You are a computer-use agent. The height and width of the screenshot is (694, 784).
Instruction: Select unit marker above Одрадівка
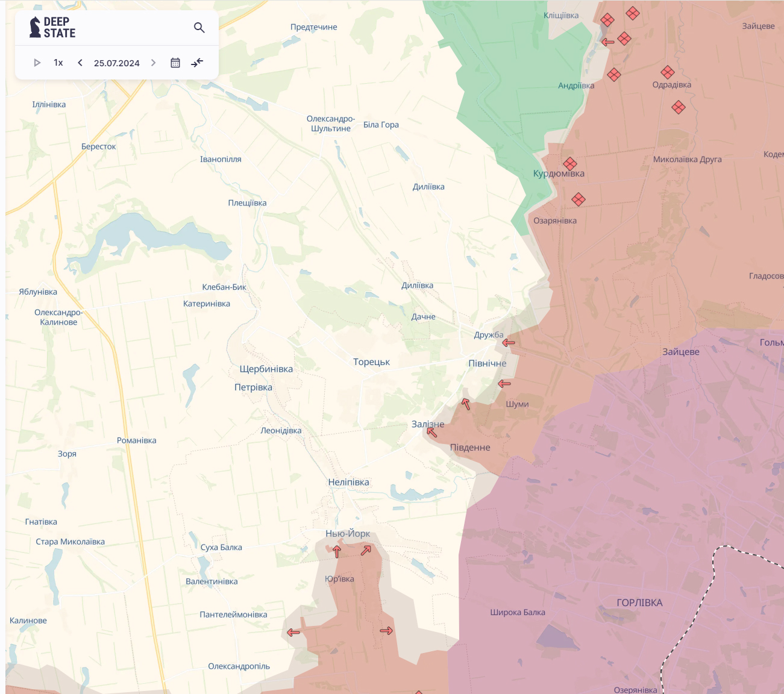[667, 72]
